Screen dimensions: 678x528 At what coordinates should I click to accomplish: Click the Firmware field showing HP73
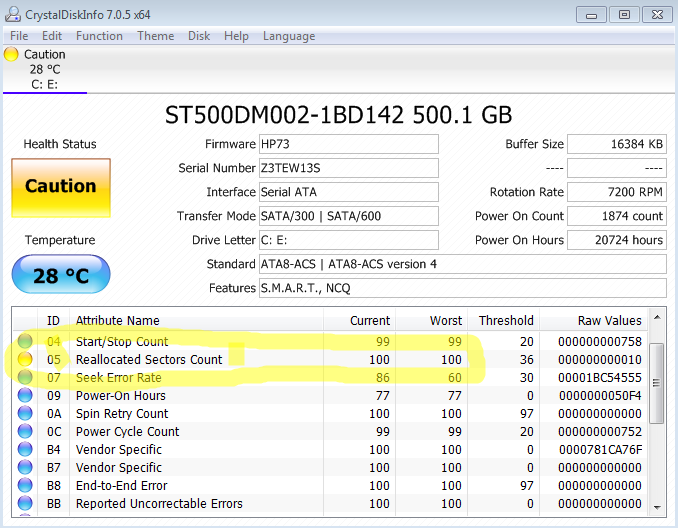coord(349,144)
